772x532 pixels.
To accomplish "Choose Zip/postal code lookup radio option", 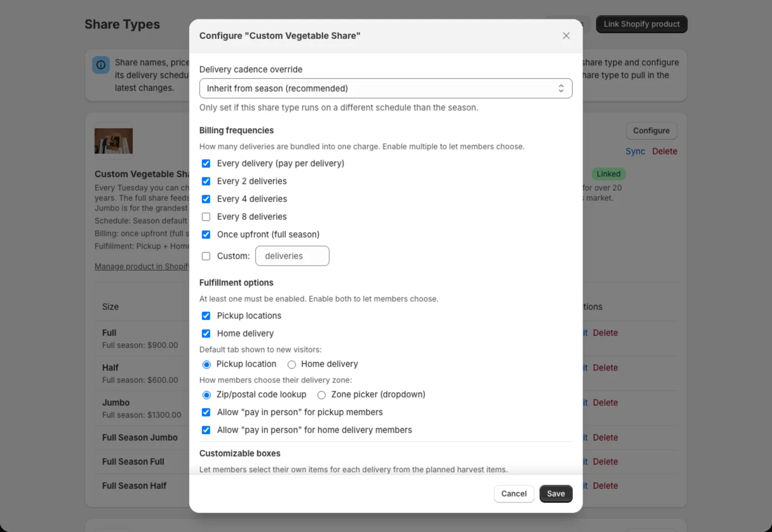I will (x=207, y=395).
